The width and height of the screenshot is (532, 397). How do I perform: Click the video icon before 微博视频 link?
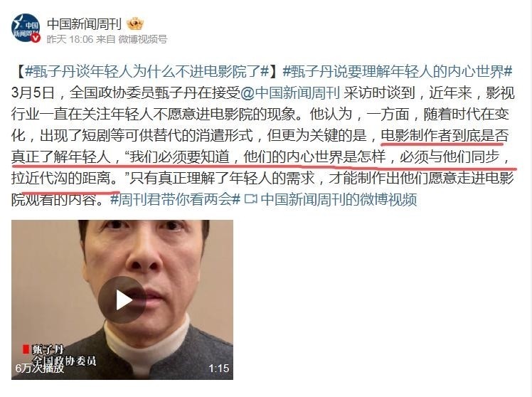tap(250, 198)
